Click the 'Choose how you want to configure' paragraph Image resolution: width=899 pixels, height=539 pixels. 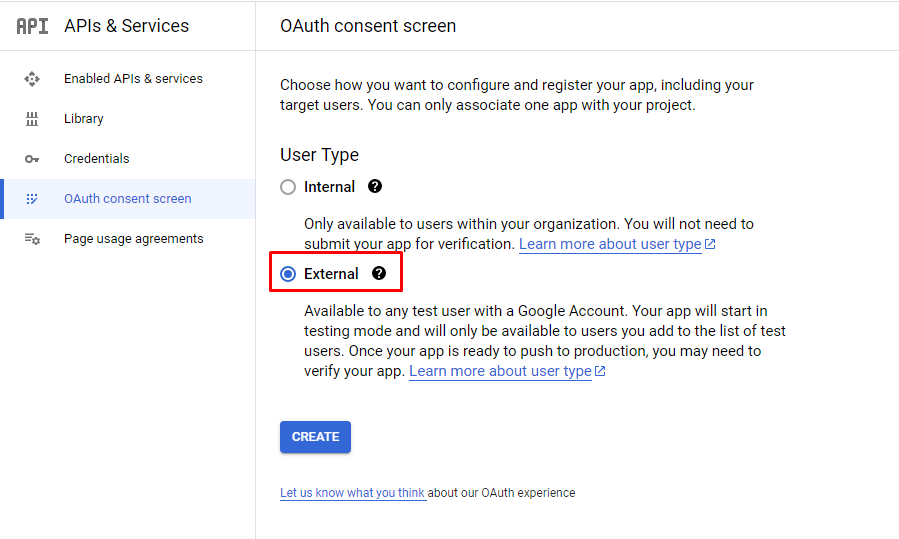coord(517,95)
